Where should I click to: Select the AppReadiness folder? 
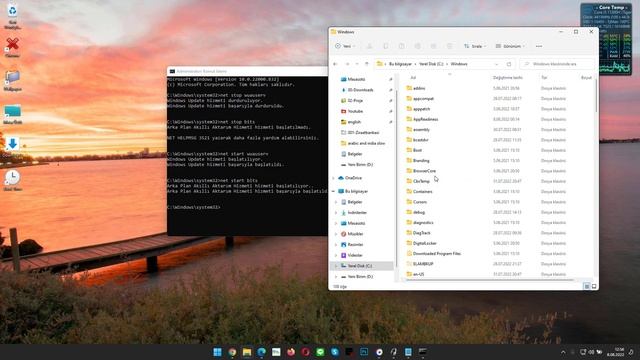[422, 119]
